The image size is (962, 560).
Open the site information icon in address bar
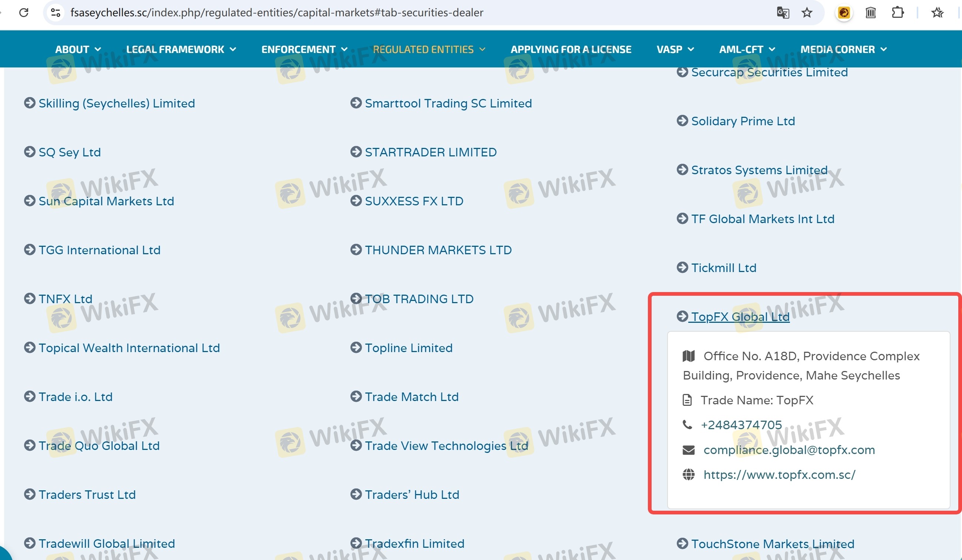(x=56, y=13)
